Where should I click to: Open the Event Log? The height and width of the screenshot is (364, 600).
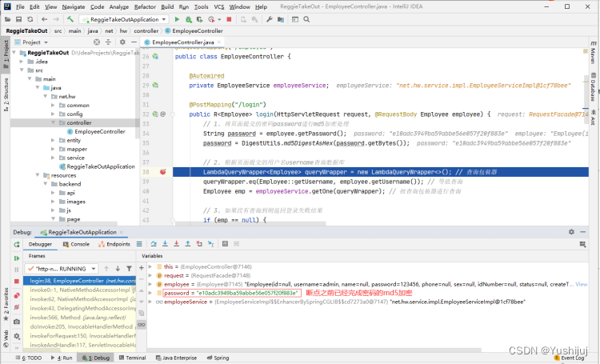click(x=570, y=358)
